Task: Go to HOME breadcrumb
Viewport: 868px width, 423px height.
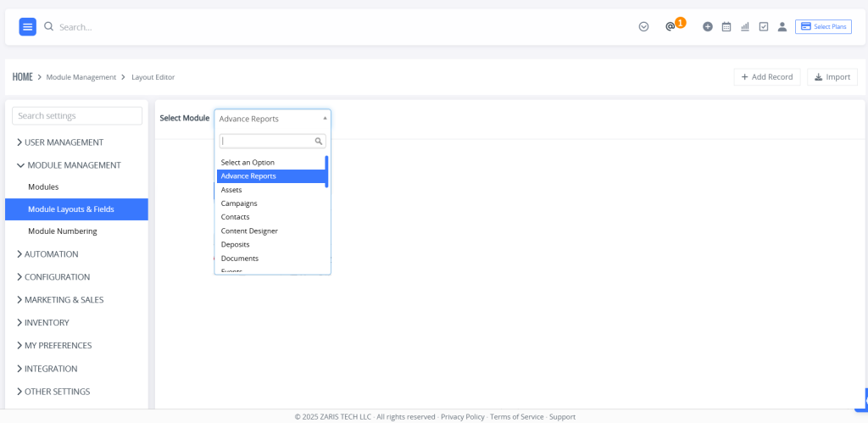Action: point(23,77)
